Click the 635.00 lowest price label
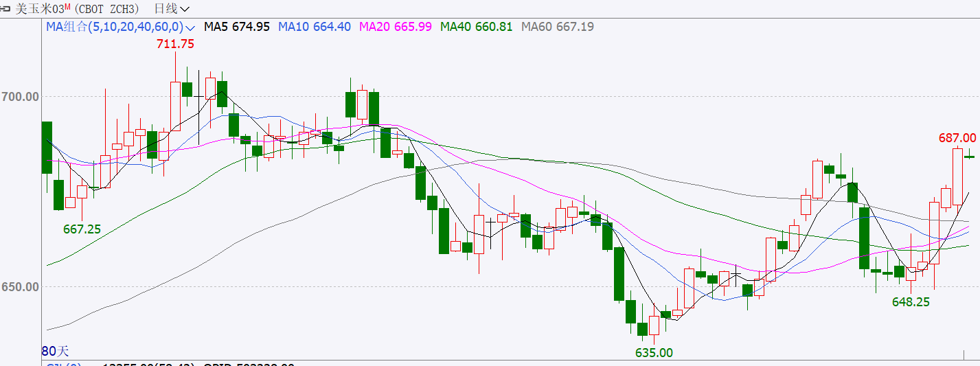 click(654, 353)
